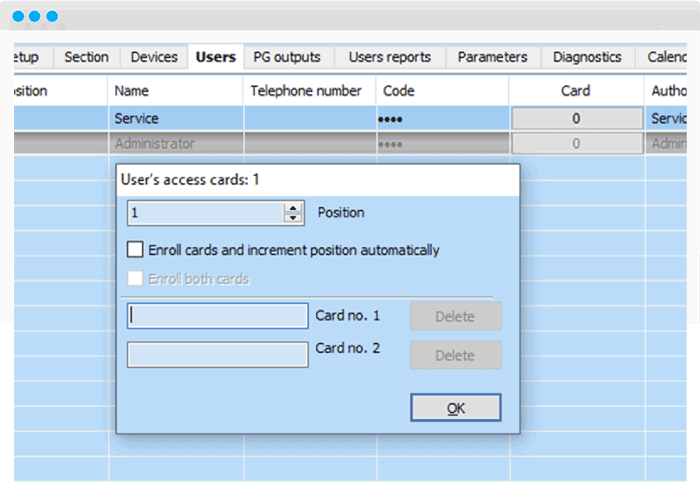This screenshot has height=496, width=700.
Task: Click the Service user's code cell
Action: pyautogui.click(x=442, y=118)
